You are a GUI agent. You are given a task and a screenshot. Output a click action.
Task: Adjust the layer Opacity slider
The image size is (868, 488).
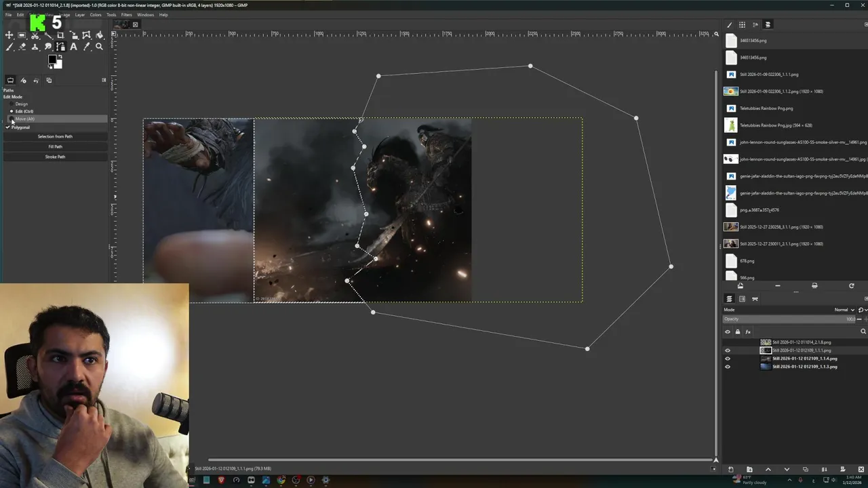(789, 319)
